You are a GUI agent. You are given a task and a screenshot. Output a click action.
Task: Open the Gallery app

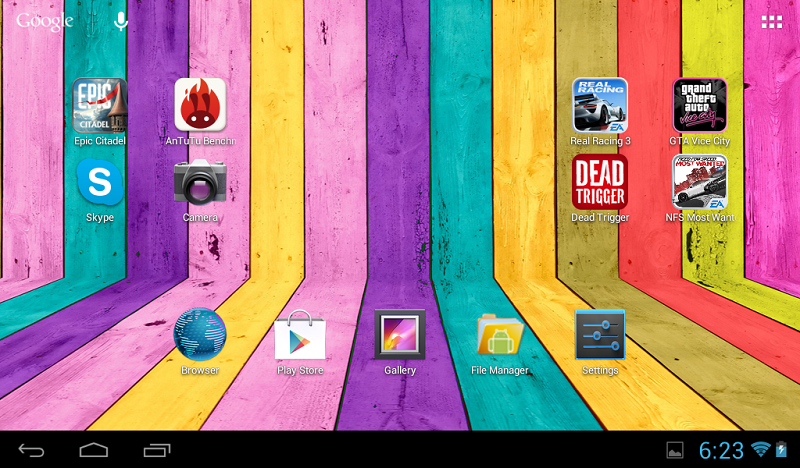[399, 334]
